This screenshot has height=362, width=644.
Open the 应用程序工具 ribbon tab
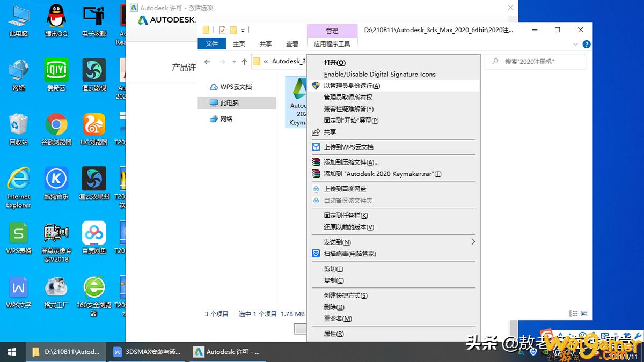point(332,44)
